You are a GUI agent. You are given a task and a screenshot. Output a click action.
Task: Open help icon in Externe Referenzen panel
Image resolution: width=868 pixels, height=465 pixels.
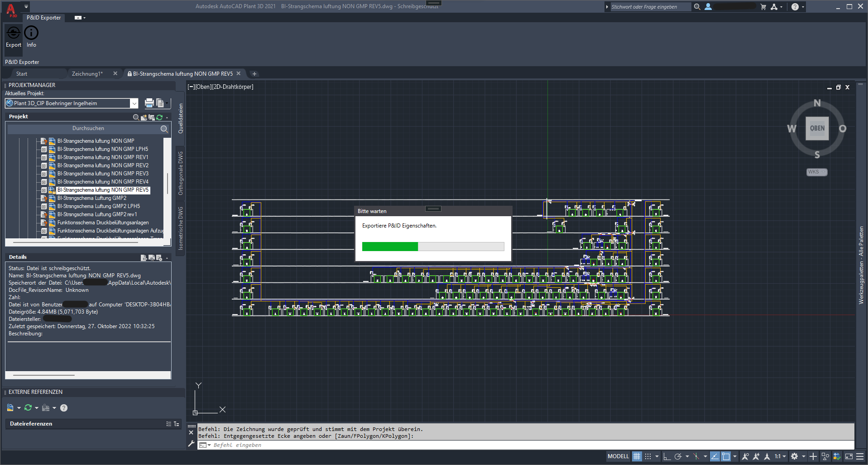[64, 408]
